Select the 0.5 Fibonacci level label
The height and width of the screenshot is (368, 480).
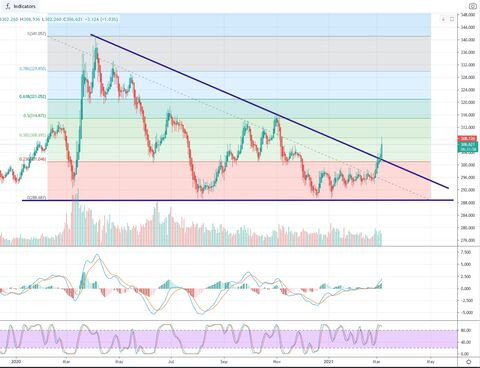34,116
